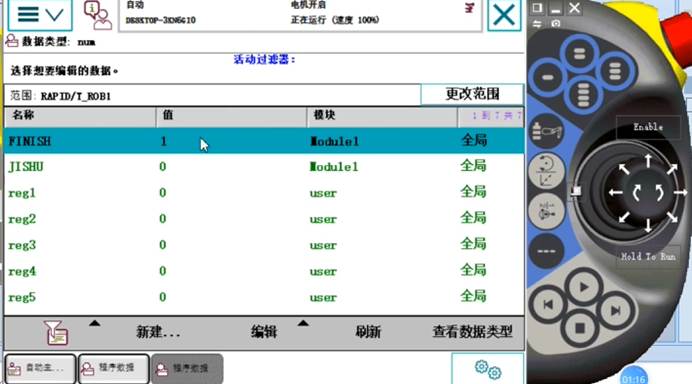The height and width of the screenshot is (384, 692).
Task: Click the joystick left arrow
Action: tap(616, 192)
